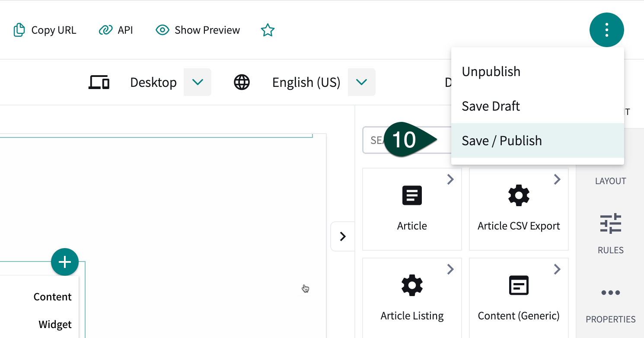Choose Save Draft menu option
644x338 pixels.
point(491,106)
